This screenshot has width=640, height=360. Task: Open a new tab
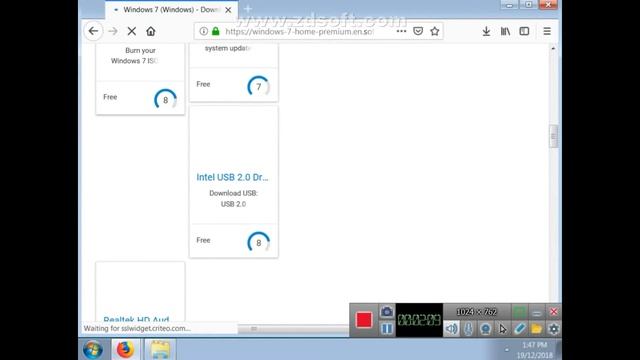248,9
